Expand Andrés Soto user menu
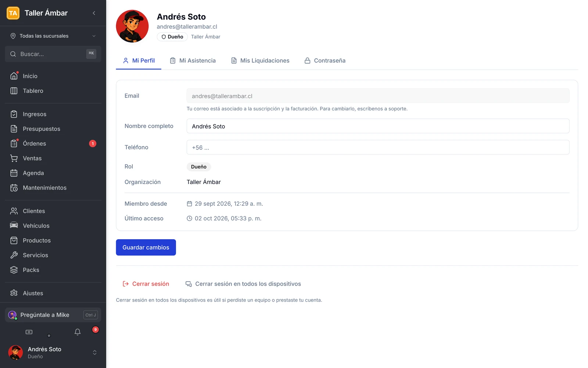 pos(53,352)
